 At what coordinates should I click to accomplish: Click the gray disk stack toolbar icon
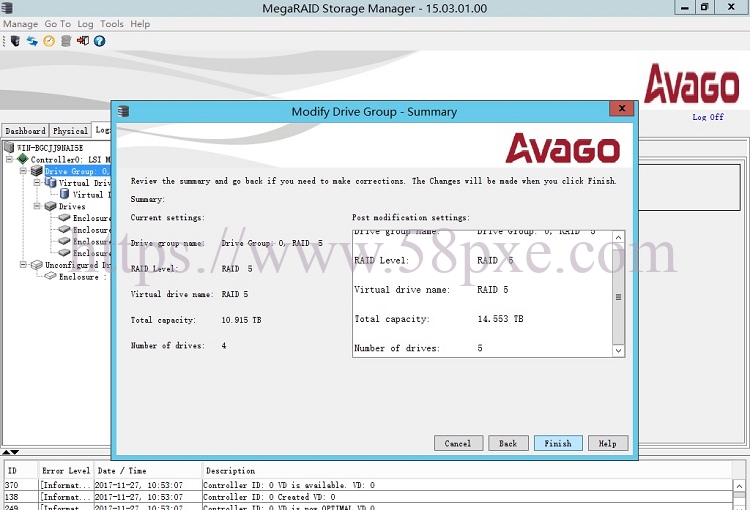coord(66,41)
